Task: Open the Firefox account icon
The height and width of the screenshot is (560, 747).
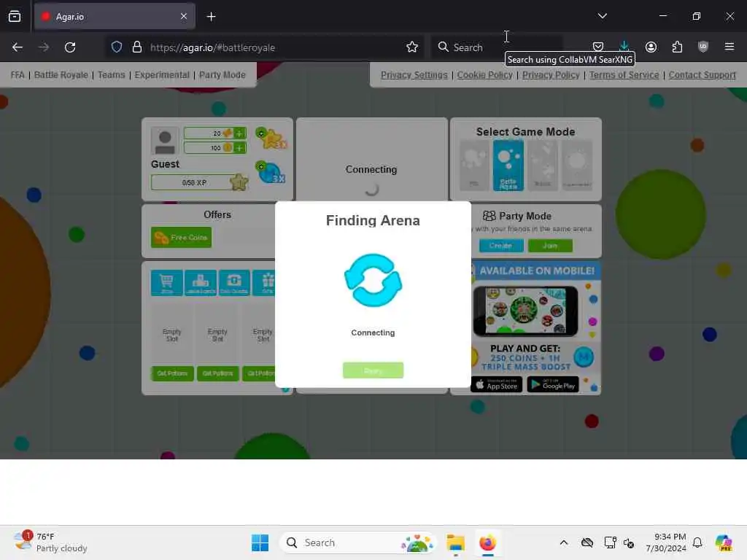Action: pyautogui.click(x=651, y=47)
